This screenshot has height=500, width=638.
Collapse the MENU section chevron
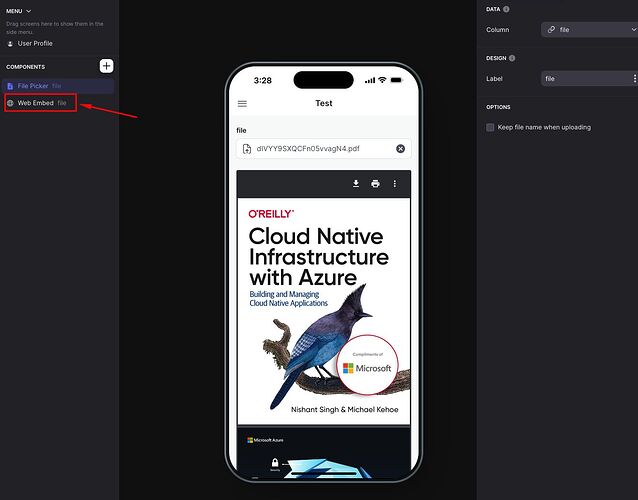28,11
